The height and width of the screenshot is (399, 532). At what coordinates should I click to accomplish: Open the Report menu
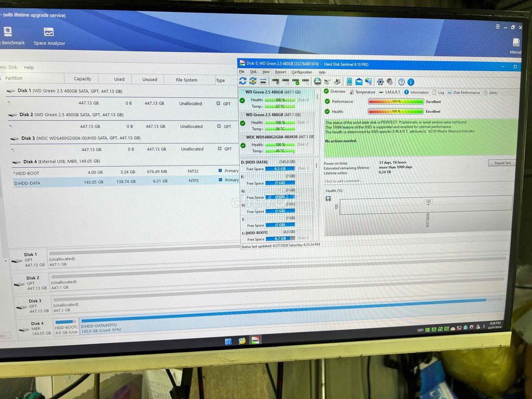[280, 72]
